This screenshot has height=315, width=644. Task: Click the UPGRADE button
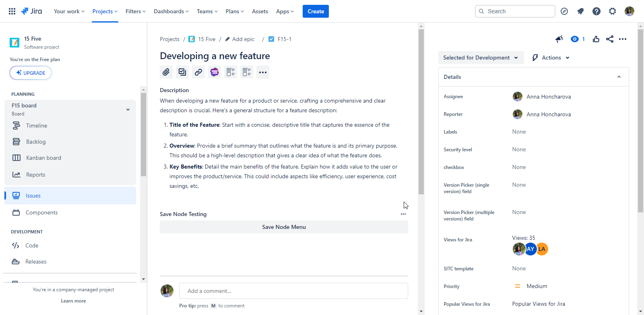click(x=31, y=73)
